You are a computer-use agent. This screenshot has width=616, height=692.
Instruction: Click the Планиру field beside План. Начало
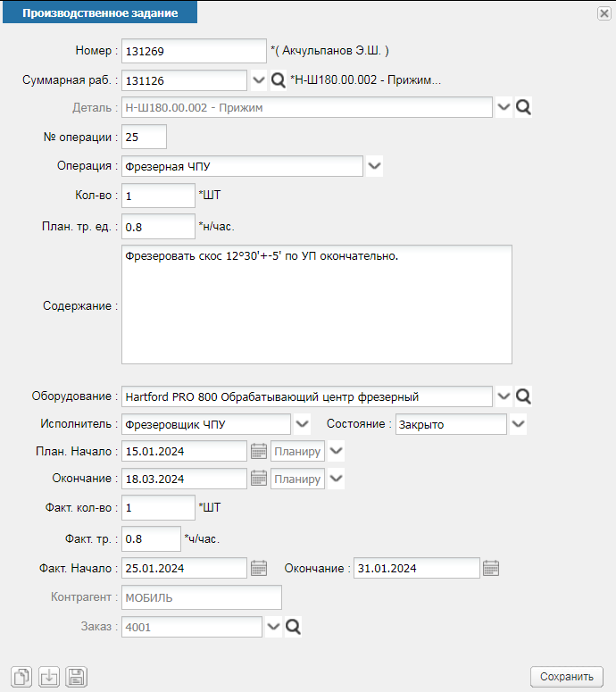(298, 451)
